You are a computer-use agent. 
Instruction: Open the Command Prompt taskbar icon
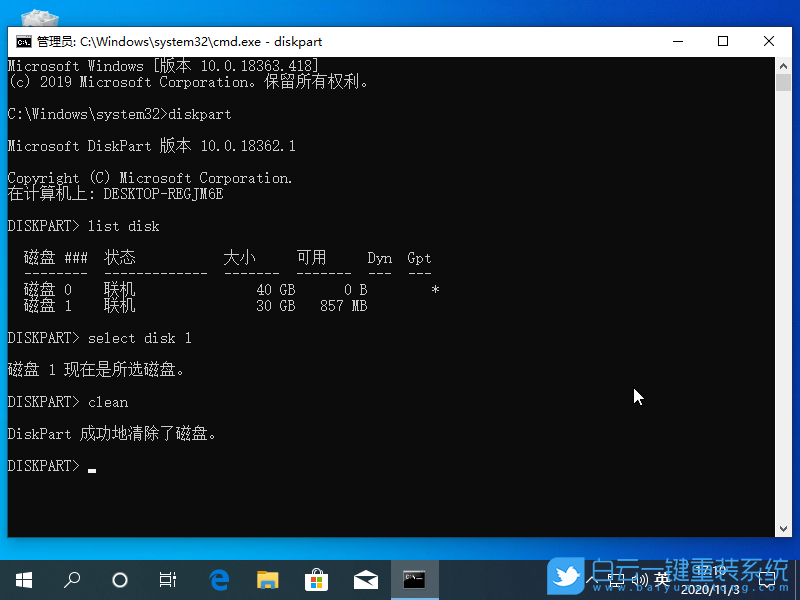pyautogui.click(x=415, y=579)
